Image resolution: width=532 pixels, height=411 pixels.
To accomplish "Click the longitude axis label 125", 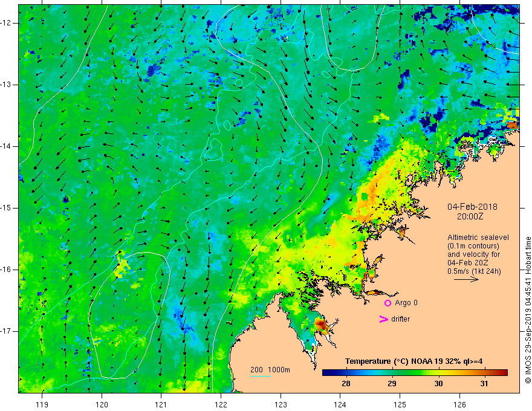I will pos(400,404).
